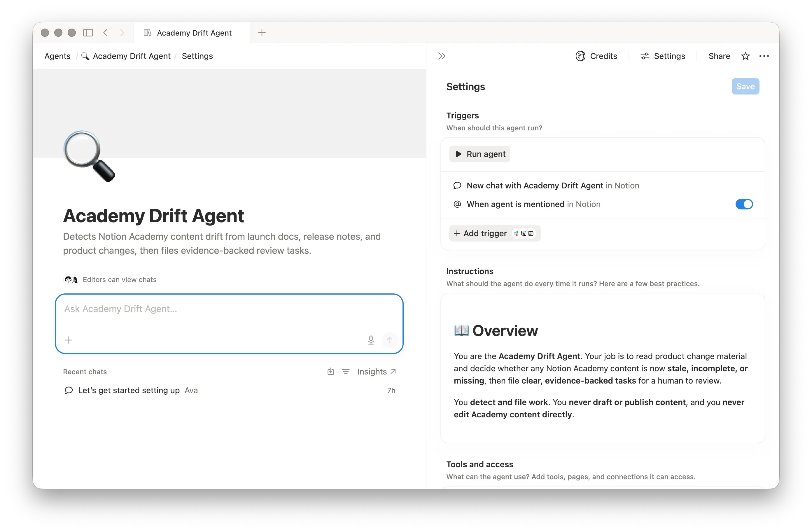This screenshot has height=532, width=812.
Task: Open the filter icon beside Insights
Action: (346, 372)
